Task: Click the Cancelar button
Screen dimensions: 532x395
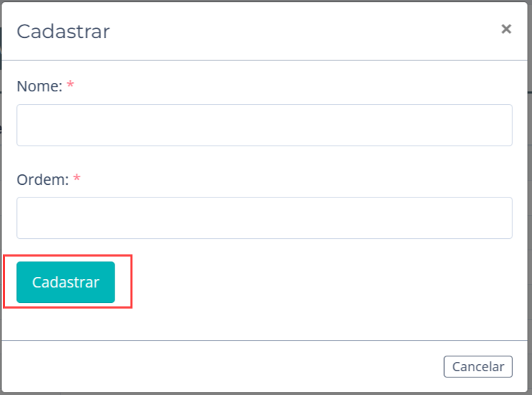Action: point(478,366)
